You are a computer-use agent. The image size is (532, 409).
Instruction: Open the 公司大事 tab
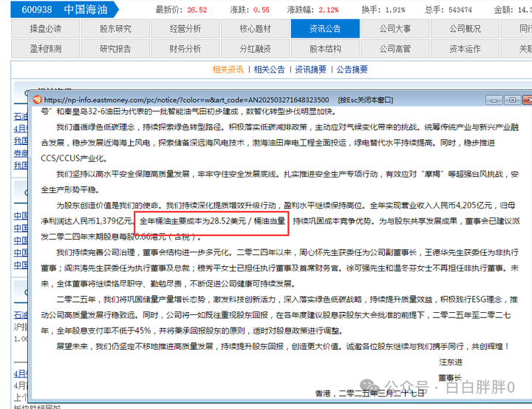click(x=395, y=29)
